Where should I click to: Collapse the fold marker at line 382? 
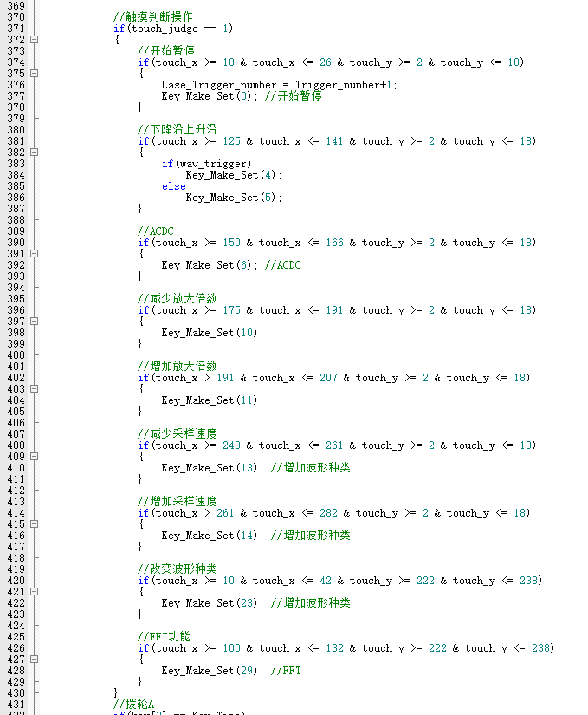click(34, 153)
